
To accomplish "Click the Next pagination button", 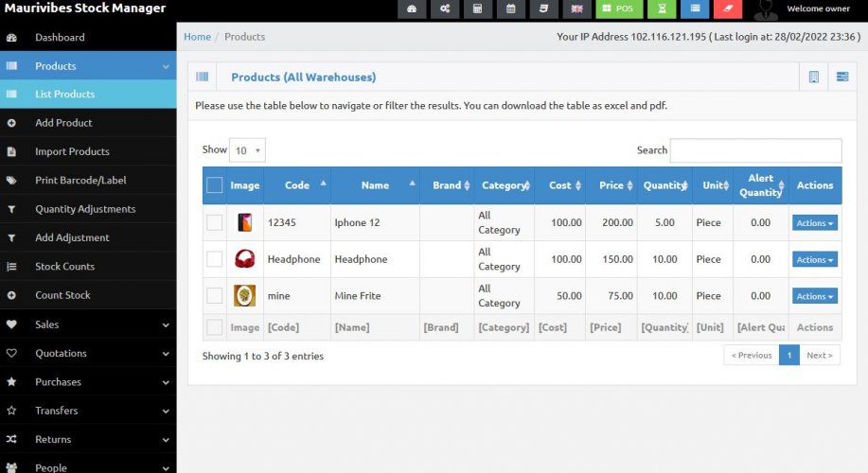I will pos(820,355).
